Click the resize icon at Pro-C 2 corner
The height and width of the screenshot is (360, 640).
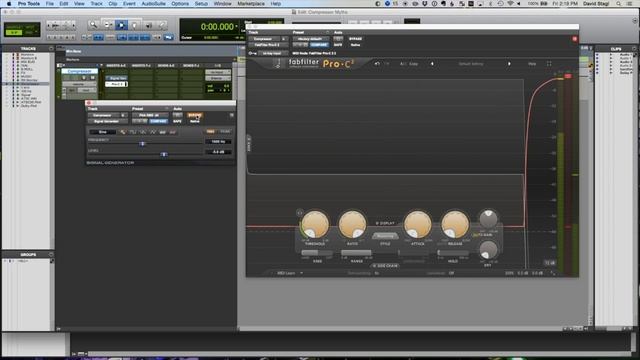tap(553, 273)
